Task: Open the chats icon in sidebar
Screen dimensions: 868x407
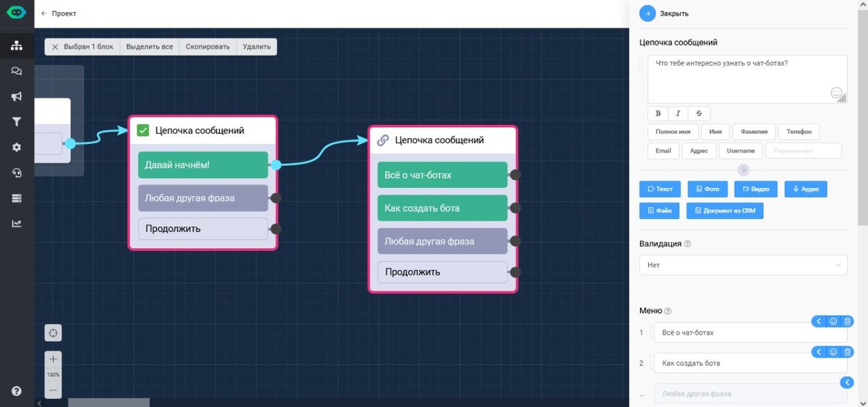Action: pyautogui.click(x=16, y=71)
